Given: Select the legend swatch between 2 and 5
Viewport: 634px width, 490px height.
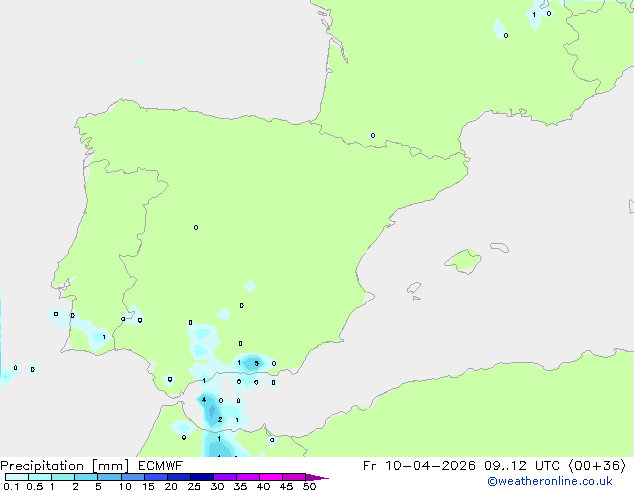Looking at the screenshot, I should click(86, 477).
